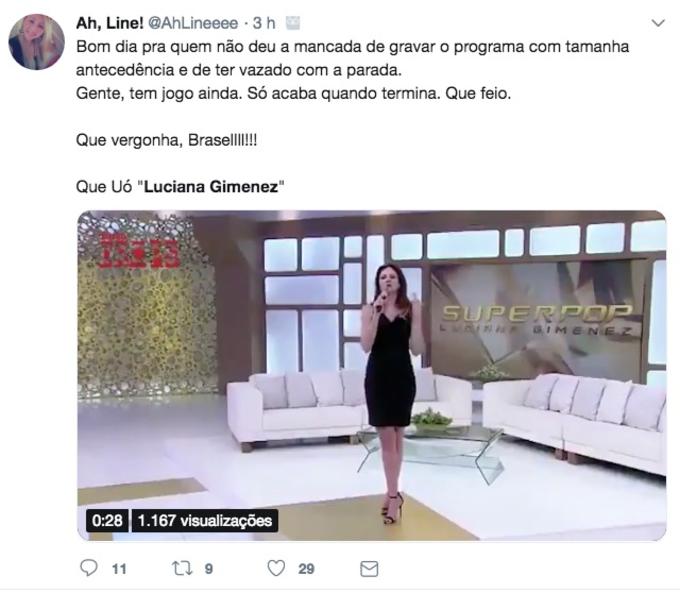Click the bold Luciana Gimenez text
The image size is (680, 593).
(x=212, y=187)
